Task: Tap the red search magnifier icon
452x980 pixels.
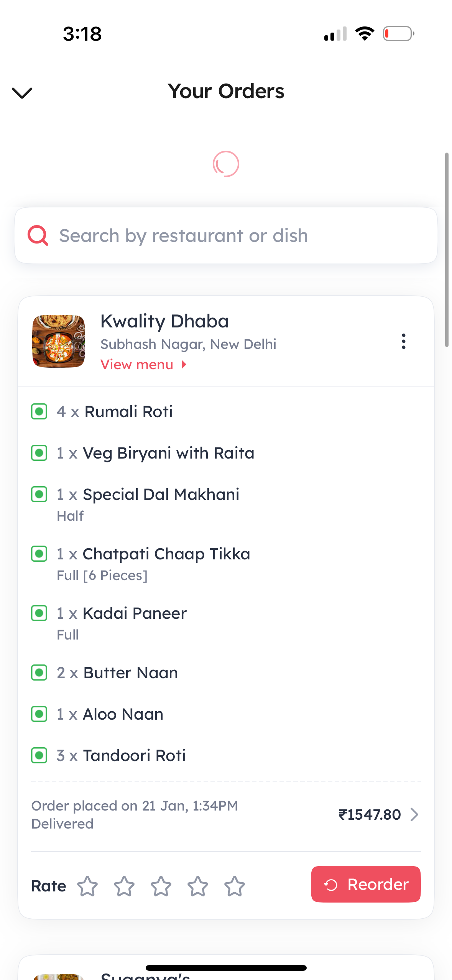Action: tap(38, 235)
